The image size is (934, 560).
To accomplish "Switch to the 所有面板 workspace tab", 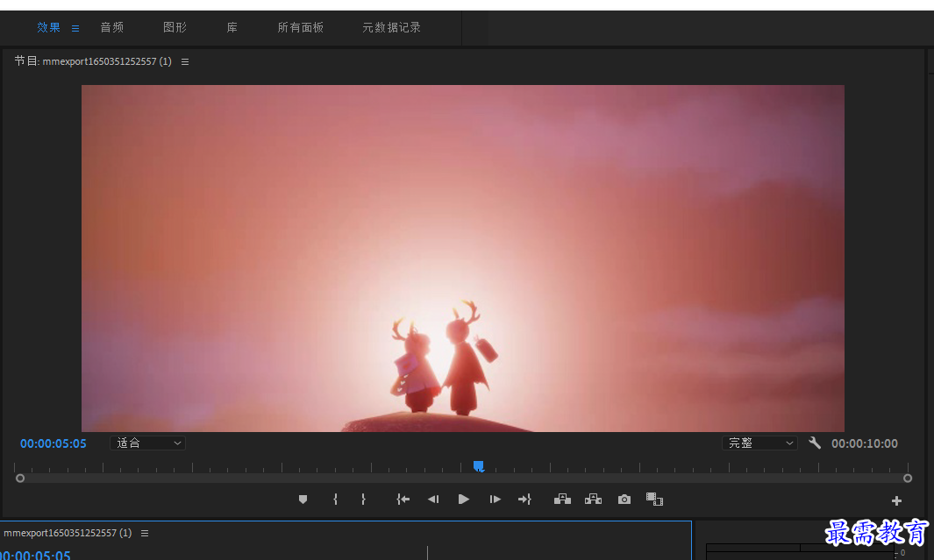I will click(300, 27).
